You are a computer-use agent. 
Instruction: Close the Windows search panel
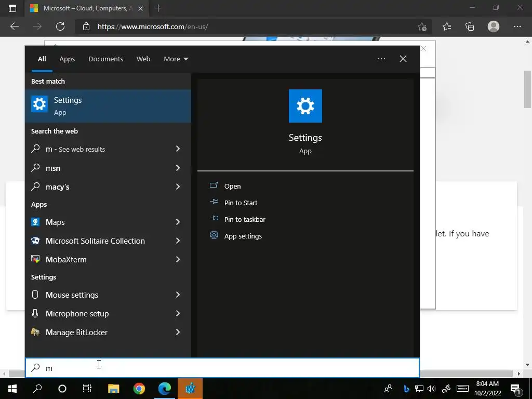pyautogui.click(x=403, y=59)
